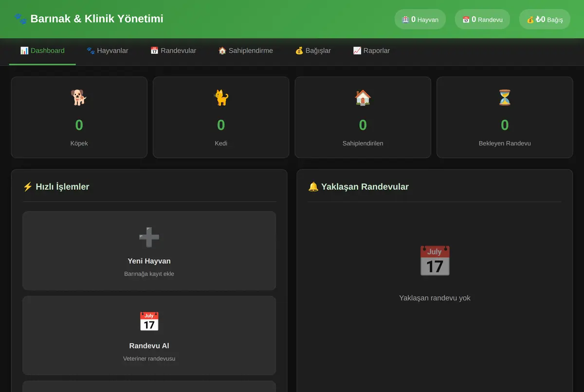
Task: Click the cat icon in Kedi card
Action: click(x=221, y=97)
